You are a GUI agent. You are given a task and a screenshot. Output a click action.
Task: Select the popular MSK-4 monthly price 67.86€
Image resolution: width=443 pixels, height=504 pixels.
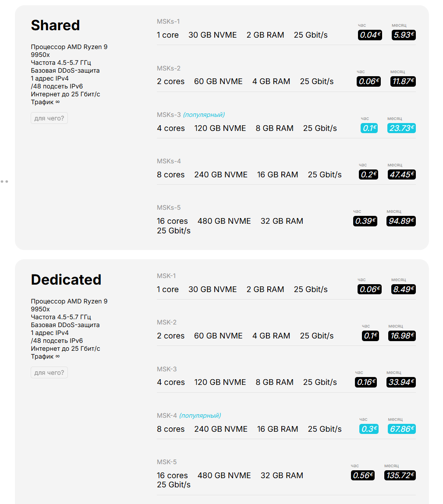pos(402,429)
